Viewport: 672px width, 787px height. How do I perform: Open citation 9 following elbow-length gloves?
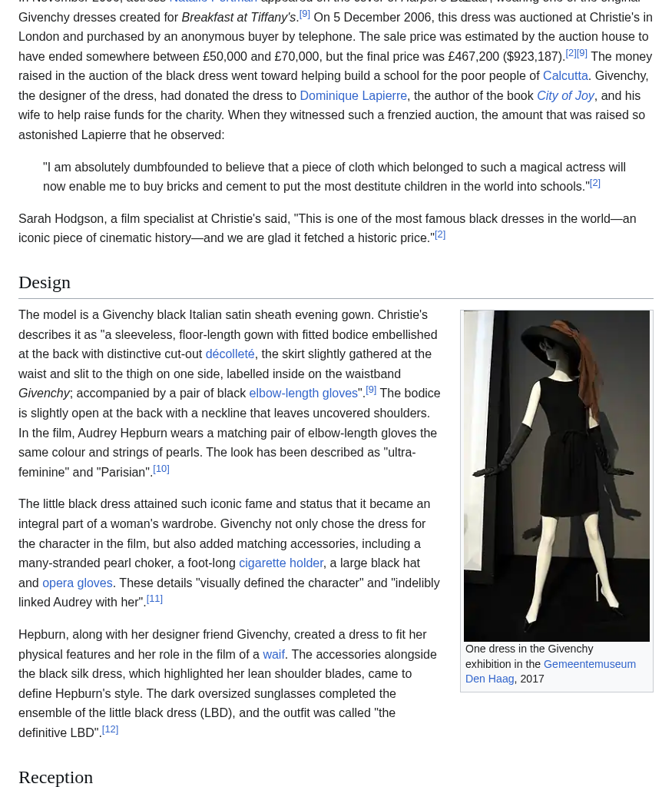point(371,390)
